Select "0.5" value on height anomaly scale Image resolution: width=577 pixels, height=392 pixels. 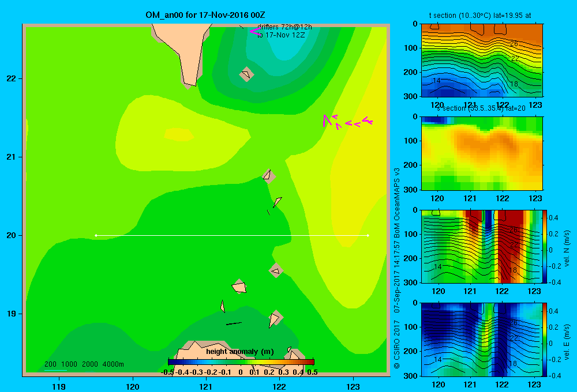tap(312, 372)
